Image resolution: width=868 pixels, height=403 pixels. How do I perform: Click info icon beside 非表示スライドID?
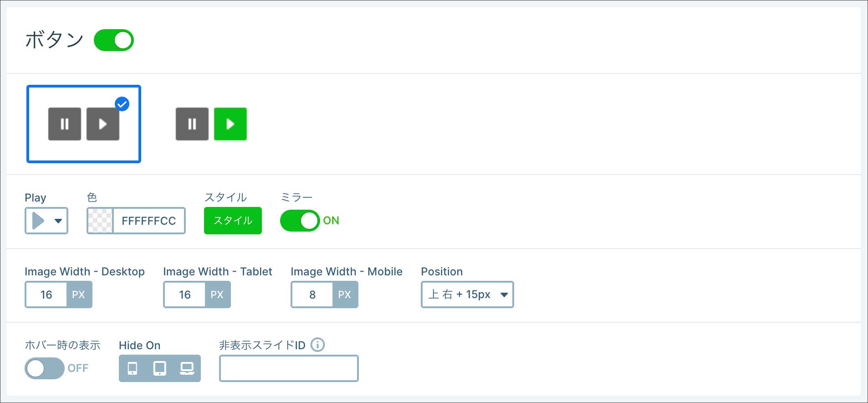point(317,345)
